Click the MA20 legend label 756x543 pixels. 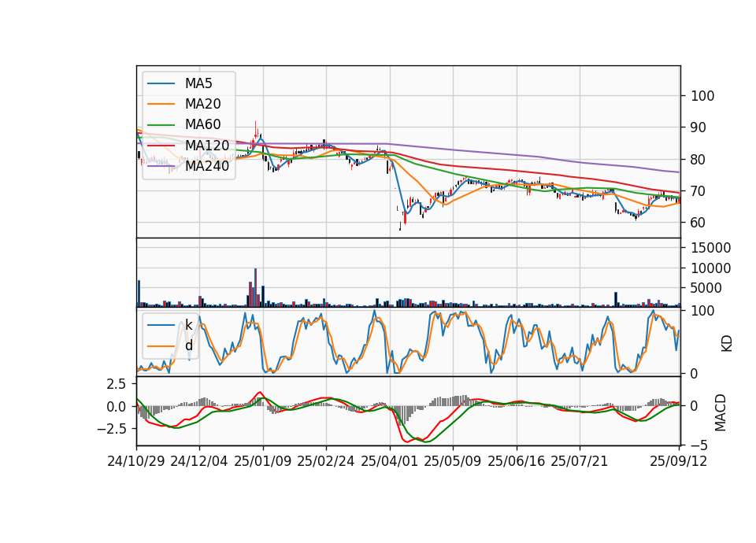(202, 104)
